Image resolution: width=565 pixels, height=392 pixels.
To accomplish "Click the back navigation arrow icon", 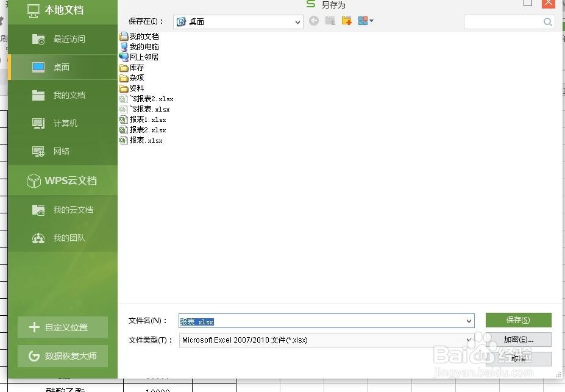I will pos(314,21).
